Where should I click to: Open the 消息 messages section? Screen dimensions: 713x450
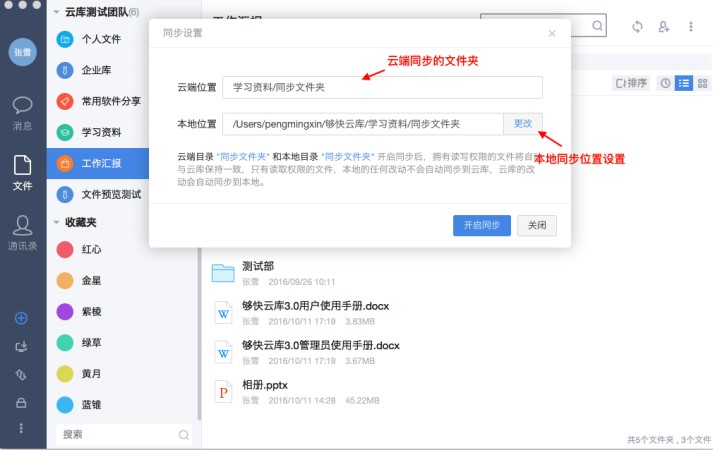click(22, 113)
